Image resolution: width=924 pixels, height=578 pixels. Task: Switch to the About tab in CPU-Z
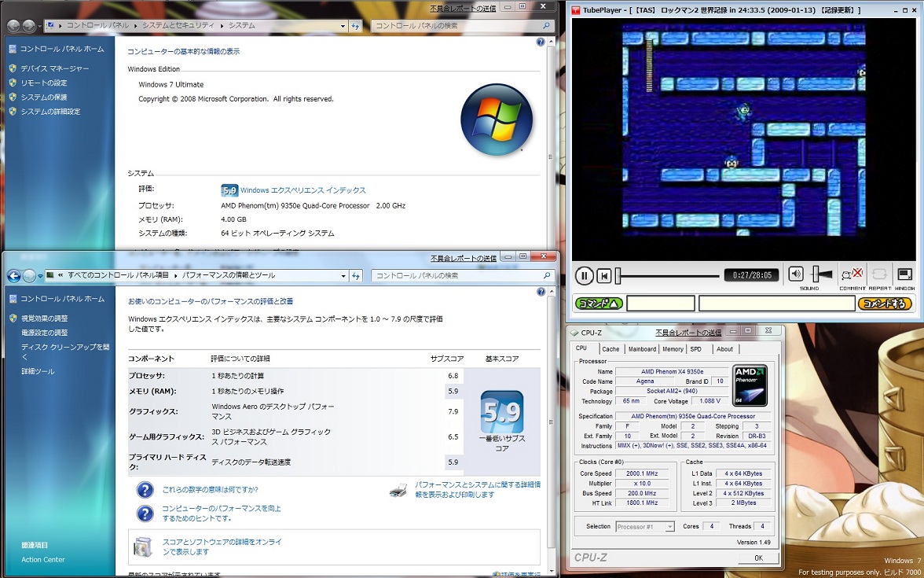tap(724, 349)
